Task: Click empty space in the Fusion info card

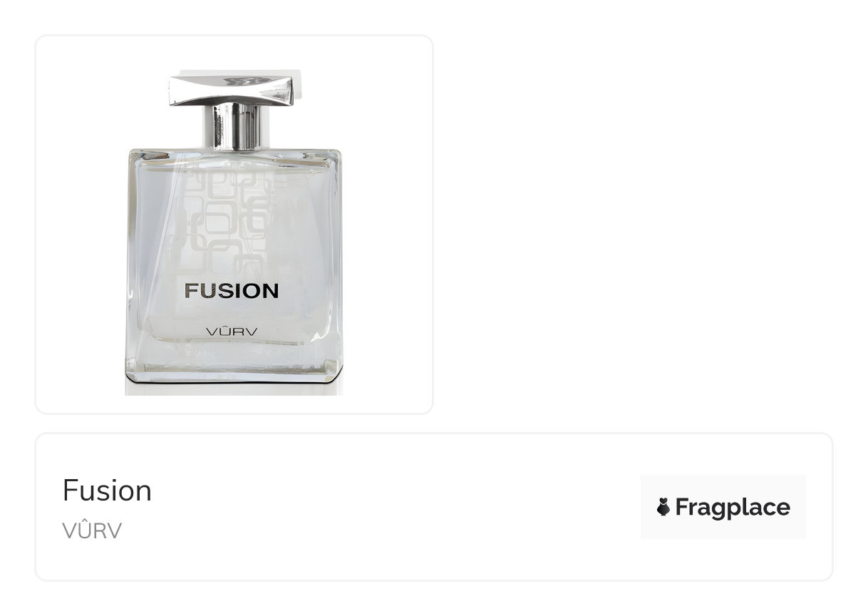Action: 392,507
